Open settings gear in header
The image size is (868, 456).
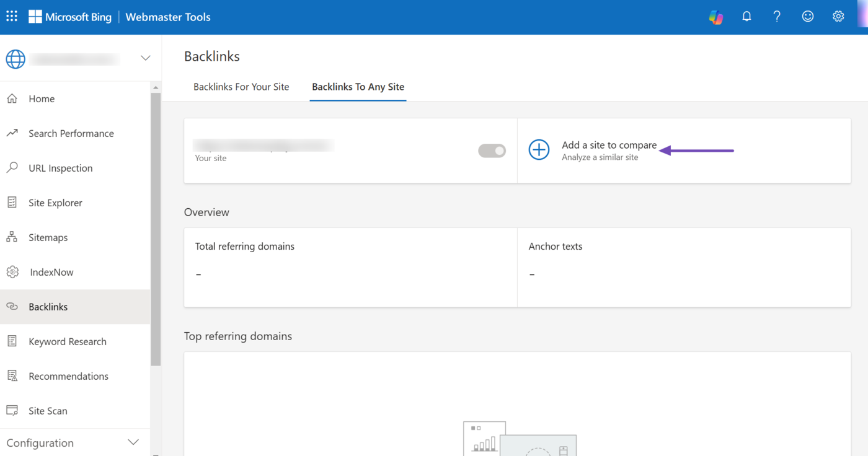(x=838, y=17)
